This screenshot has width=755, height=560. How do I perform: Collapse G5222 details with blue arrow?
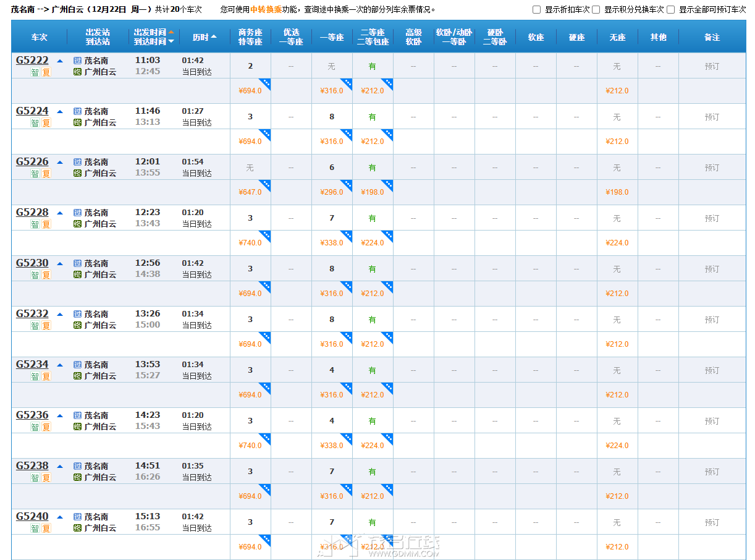[x=60, y=61]
